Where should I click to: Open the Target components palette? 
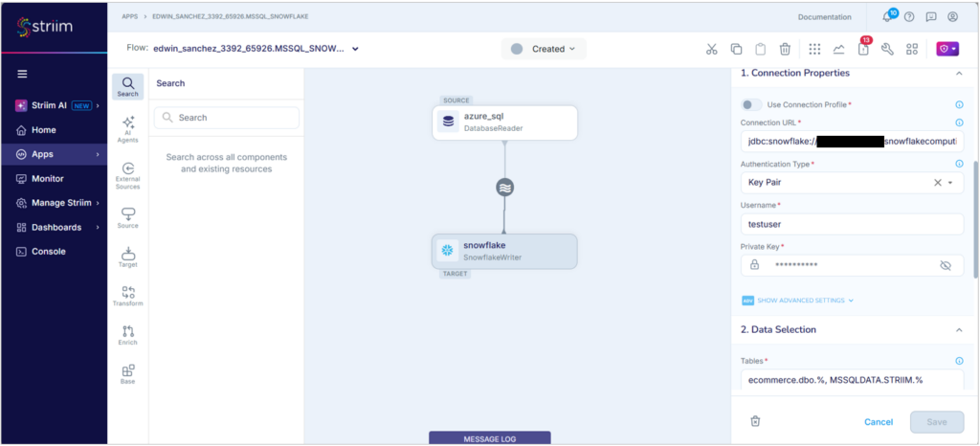point(127,256)
